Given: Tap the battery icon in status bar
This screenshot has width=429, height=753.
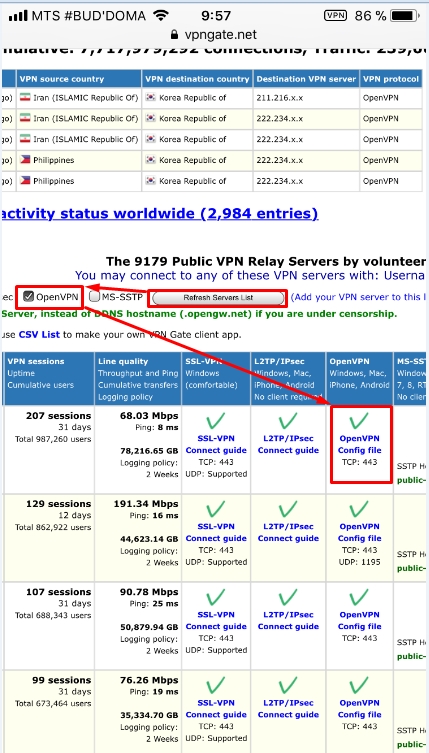Looking at the screenshot, I should pyautogui.click(x=404, y=16).
